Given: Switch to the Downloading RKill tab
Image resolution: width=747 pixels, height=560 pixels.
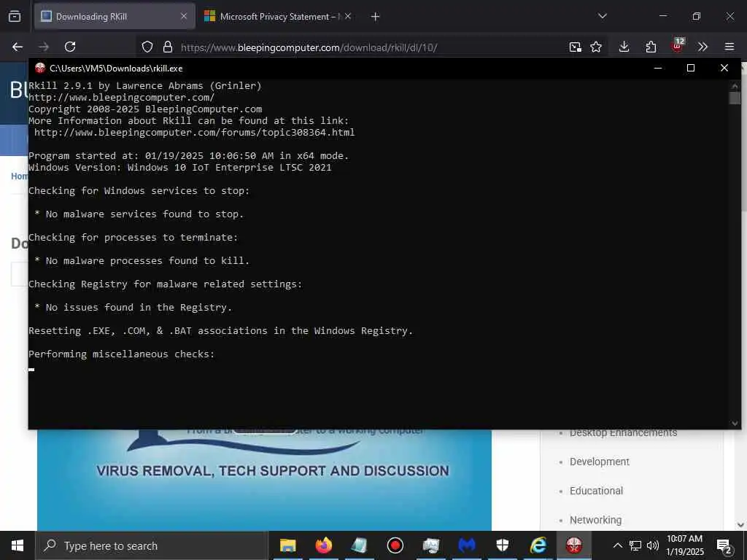Looking at the screenshot, I should pos(115,17).
